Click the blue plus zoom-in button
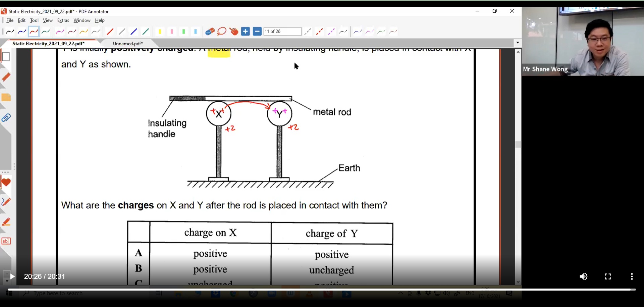The width and height of the screenshot is (644, 307). (x=246, y=32)
